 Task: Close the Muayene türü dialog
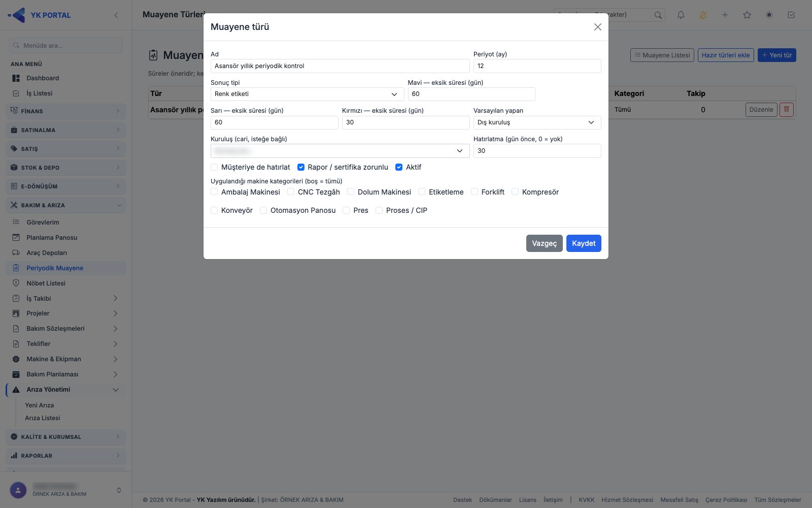[x=598, y=27]
